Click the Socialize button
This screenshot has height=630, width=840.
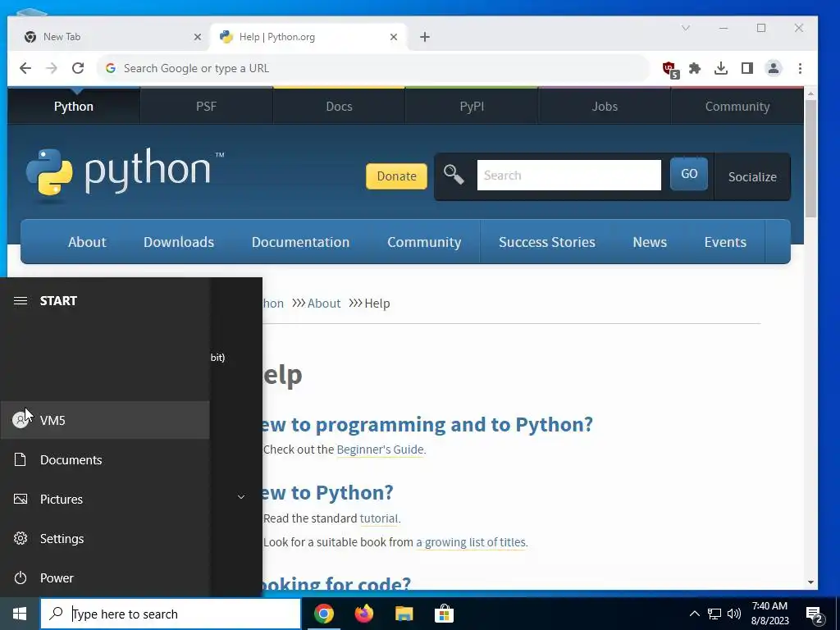(x=752, y=177)
